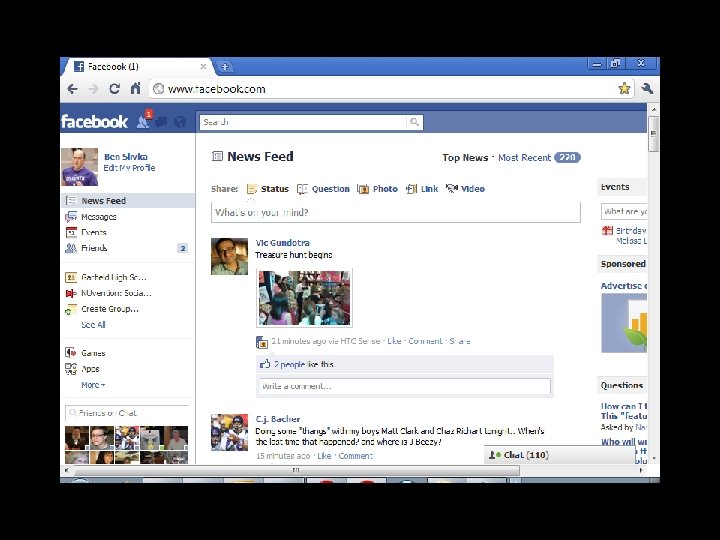Comment on C.j. Bacher's post
Viewport: 720px width, 540px height.
(355, 456)
